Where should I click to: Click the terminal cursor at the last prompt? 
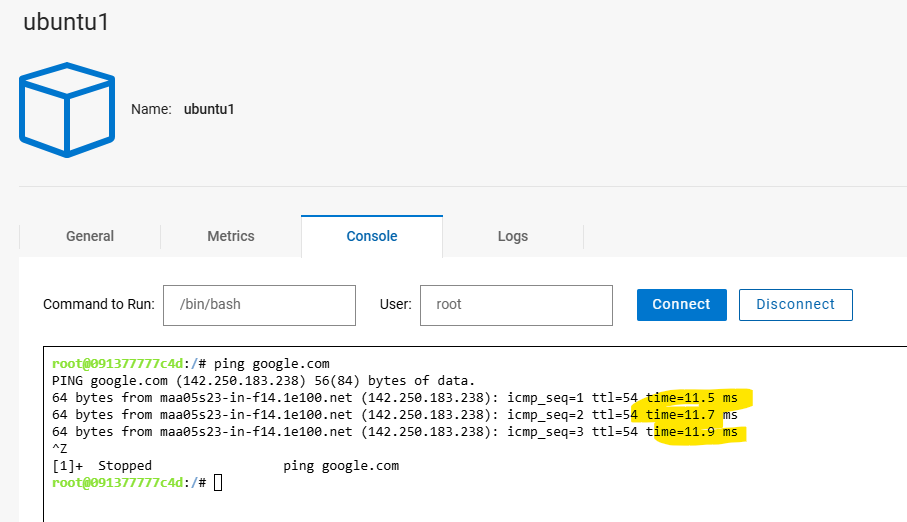tap(218, 484)
